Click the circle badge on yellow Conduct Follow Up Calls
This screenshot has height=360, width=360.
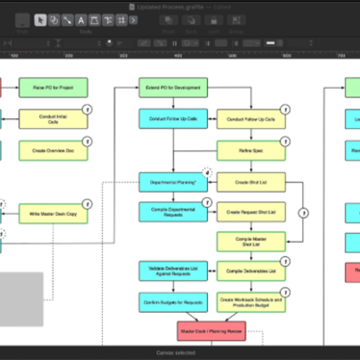click(x=285, y=109)
